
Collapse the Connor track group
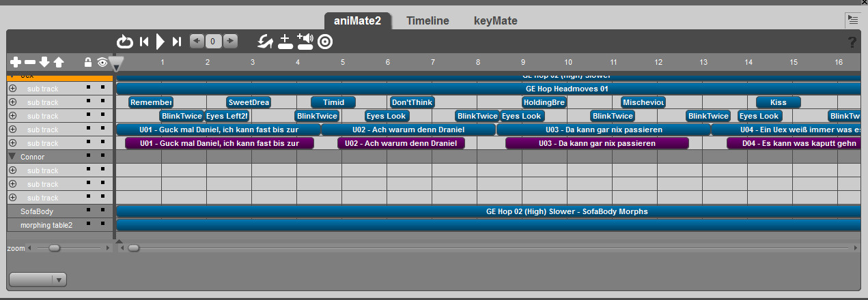tap(12, 157)
